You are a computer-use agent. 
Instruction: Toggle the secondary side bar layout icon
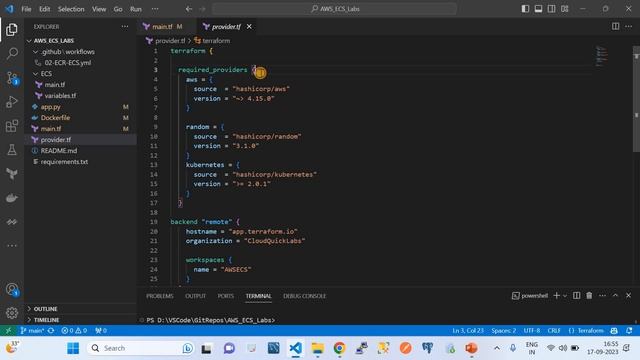[551, 9]
